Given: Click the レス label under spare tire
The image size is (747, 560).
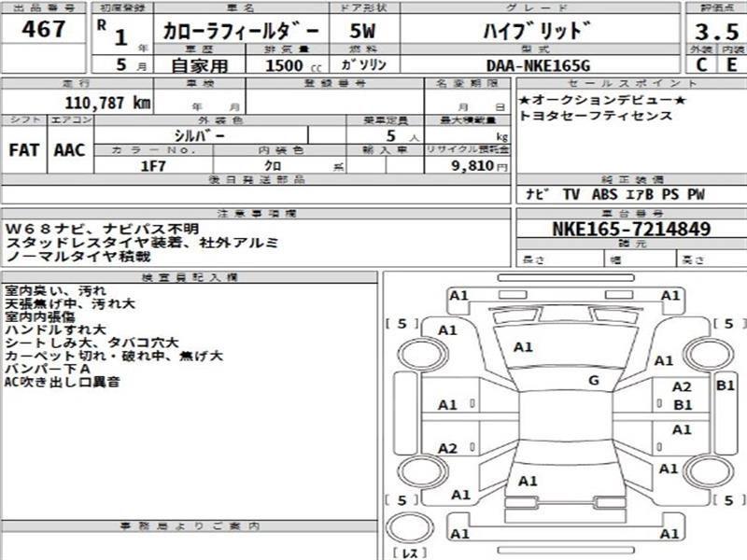Looking at the screenshot, I should tap(410, 553).
